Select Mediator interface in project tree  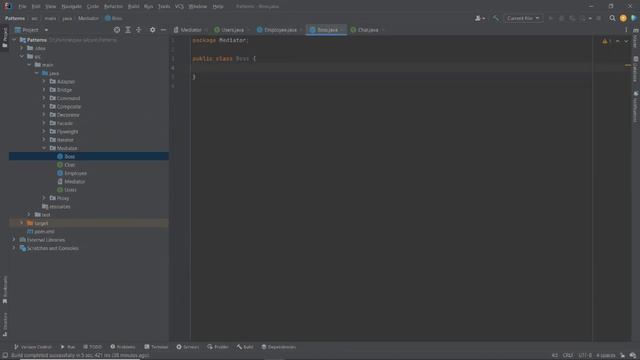point(75,182)
